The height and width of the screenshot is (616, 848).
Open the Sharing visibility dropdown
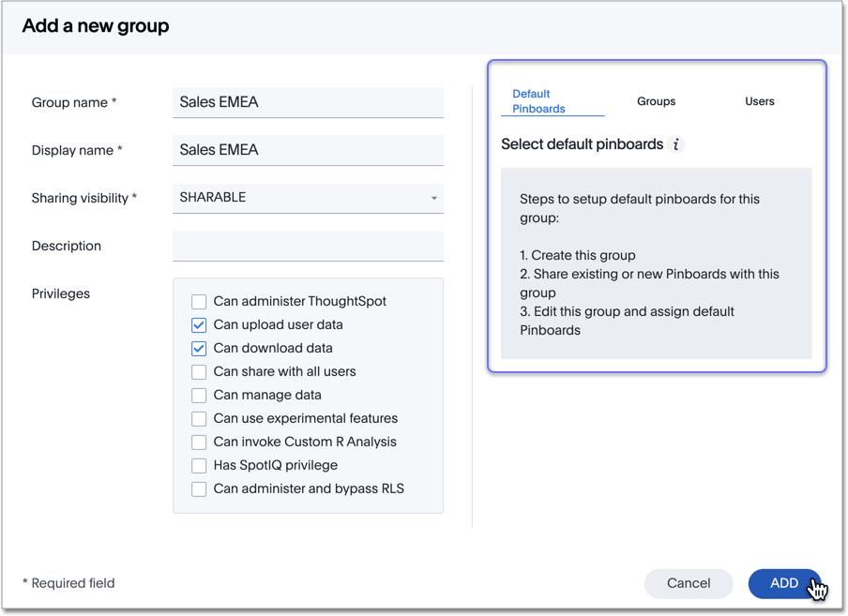coord(308,198)
